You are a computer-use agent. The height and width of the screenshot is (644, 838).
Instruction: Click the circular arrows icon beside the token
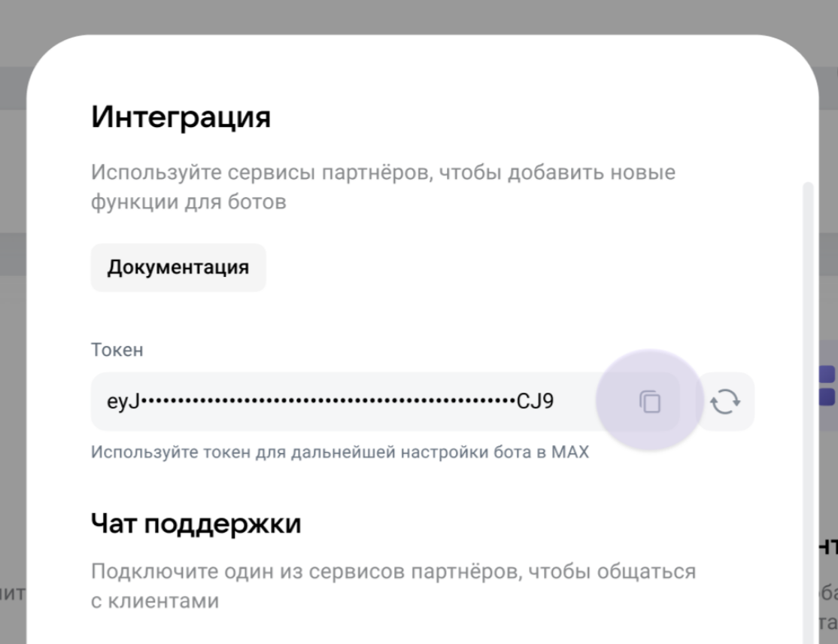click(x=725, y=400)
